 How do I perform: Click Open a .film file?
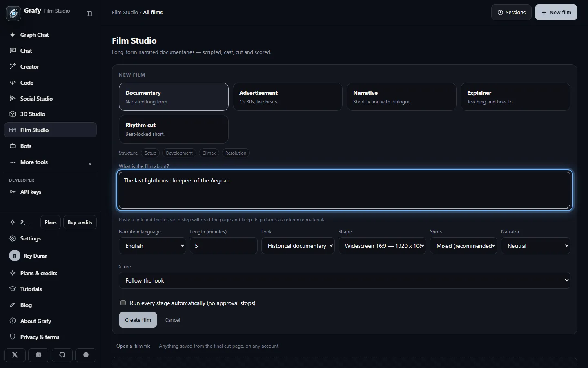click(x=134, y=346)
